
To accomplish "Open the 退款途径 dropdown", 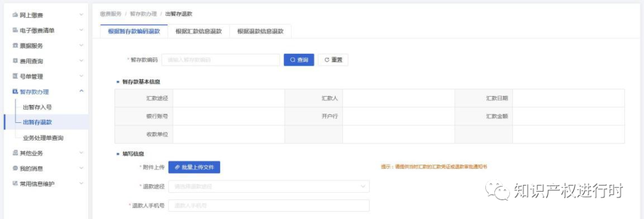I will point(268,187).
